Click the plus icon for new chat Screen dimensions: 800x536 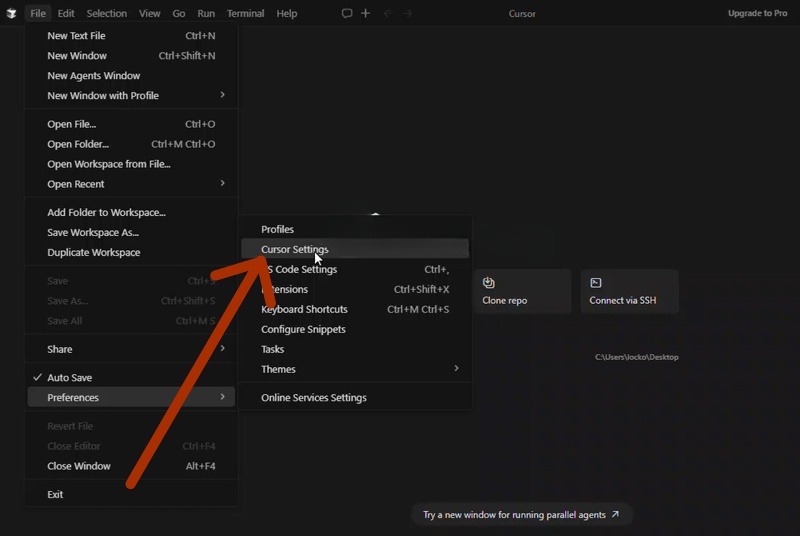365,13
